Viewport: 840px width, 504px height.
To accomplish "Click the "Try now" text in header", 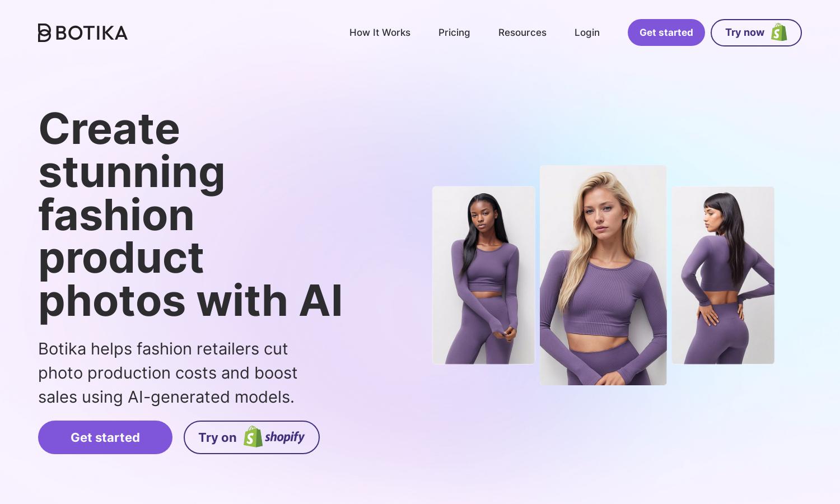I will point(745,32).
